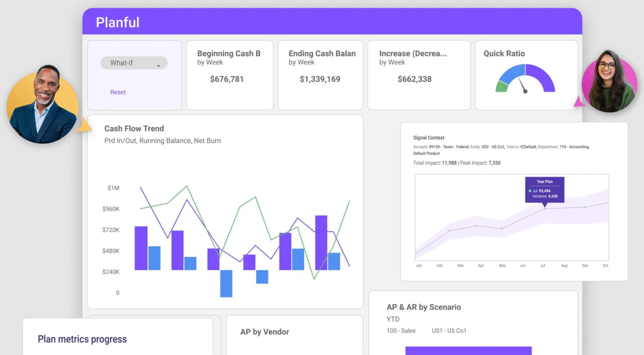
Task: Click the $1,339,169 value
Action: coord(320,79)
